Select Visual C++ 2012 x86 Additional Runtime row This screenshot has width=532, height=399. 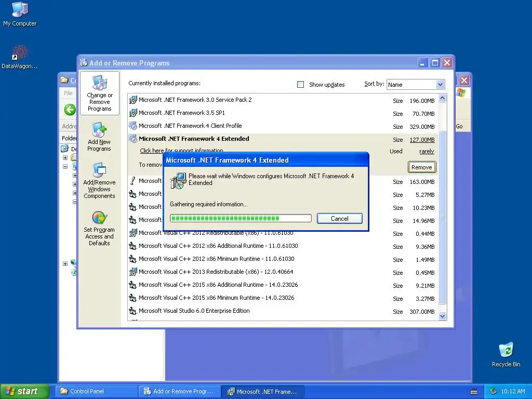pos(282,246)
